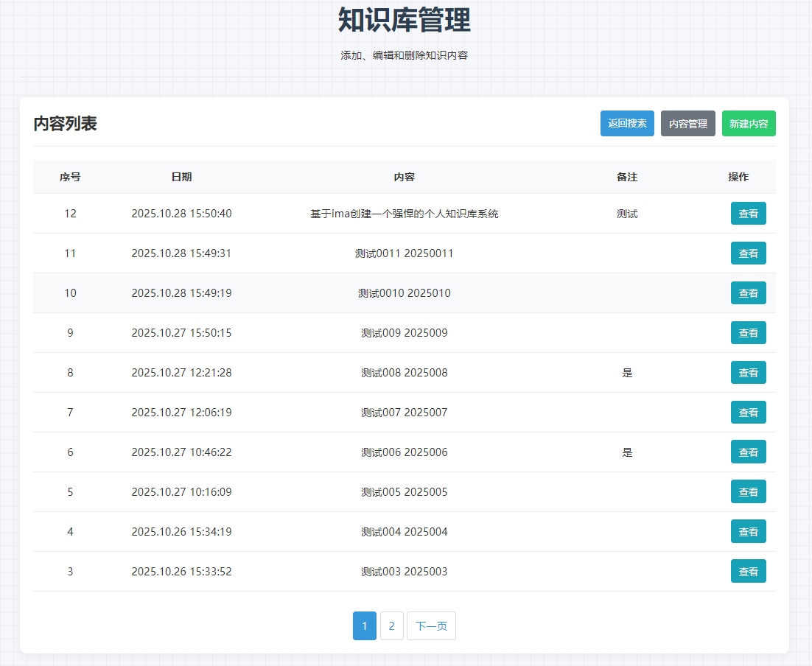View 测试004 entry details
The height and width of the screenshot is (666, 812).
(748, 532)
